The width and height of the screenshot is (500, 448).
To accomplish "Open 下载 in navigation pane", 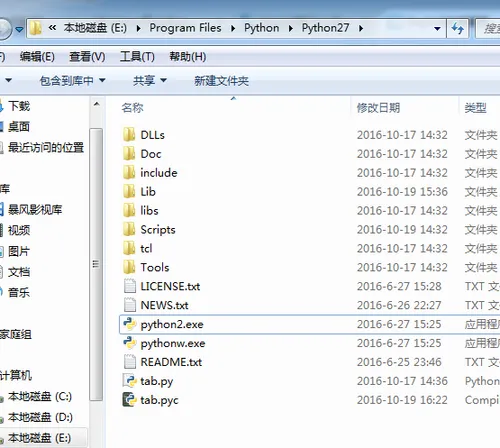I will (x=19, y=106).
